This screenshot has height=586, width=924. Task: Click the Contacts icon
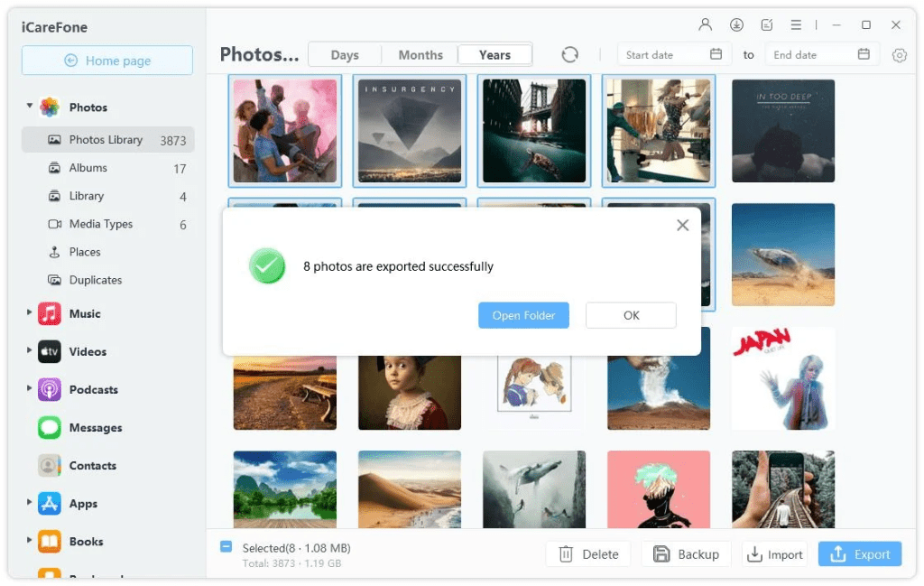click(x=50, y=466)
